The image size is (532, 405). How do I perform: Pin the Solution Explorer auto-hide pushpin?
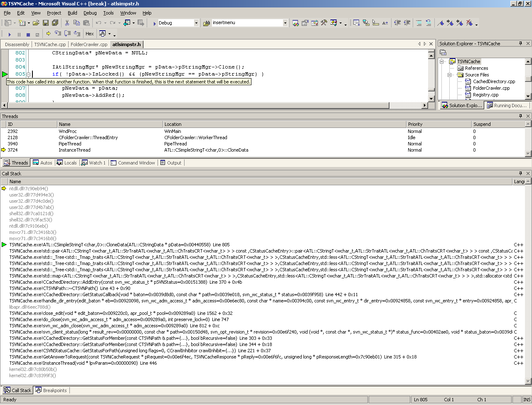[x=520, y=43]
